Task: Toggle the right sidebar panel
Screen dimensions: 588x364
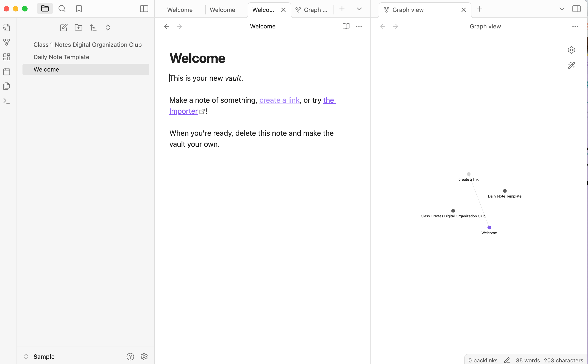Action: point(577,9)
